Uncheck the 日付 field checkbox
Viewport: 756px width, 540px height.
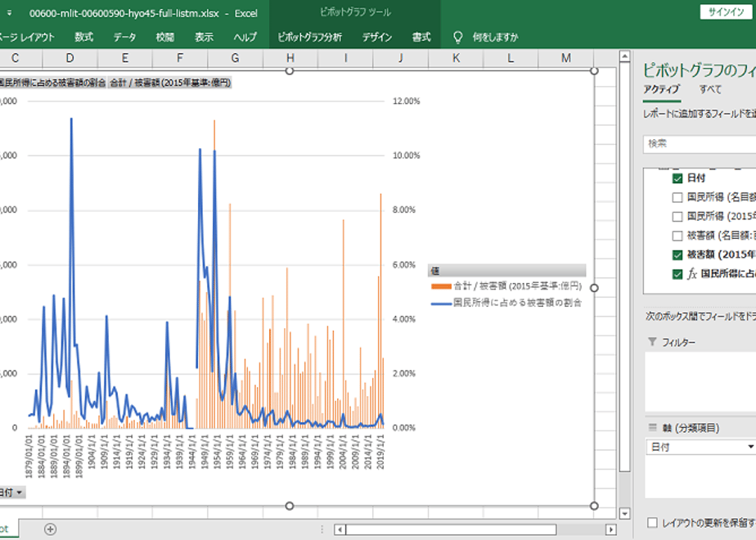coord(677,178)
